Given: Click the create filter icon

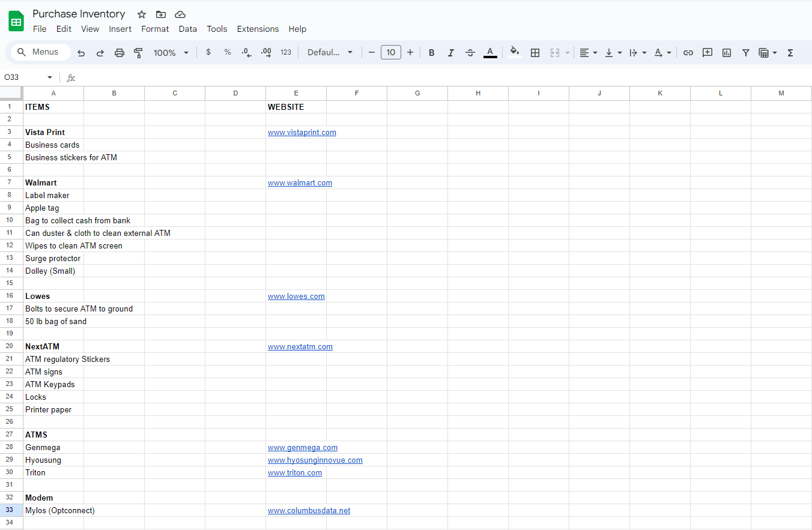Looking at the screenshot, I should click(745, 53).
